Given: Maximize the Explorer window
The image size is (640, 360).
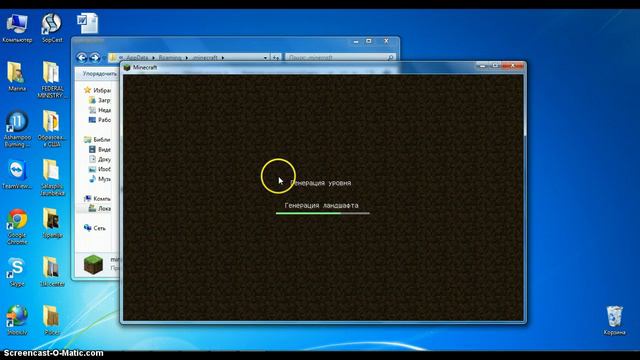Looking at the screenshot, I should pyautogui.click(x=369, y=41).
